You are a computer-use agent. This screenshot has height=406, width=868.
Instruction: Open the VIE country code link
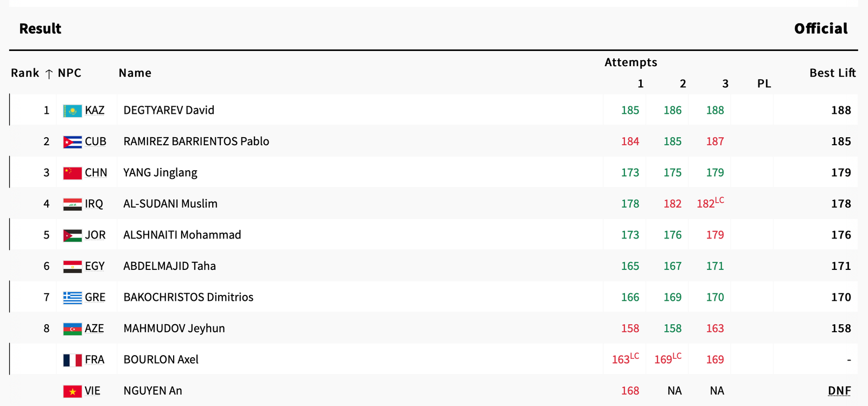pos(93,391)
